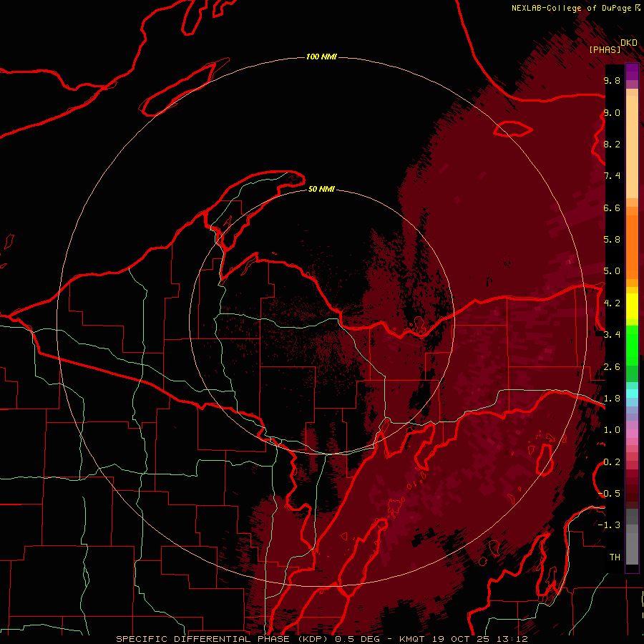Click the 6.6 scale value

[x=612, y=208]
